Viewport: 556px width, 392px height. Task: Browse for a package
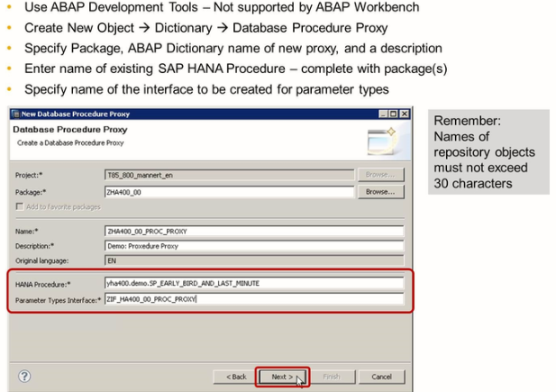tap(381, 192)
